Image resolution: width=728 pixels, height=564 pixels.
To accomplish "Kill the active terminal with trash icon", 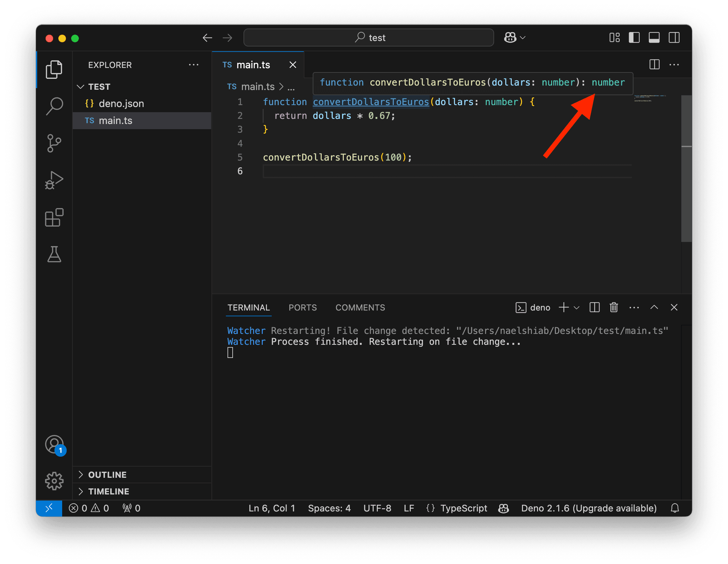I will [614, 307].
